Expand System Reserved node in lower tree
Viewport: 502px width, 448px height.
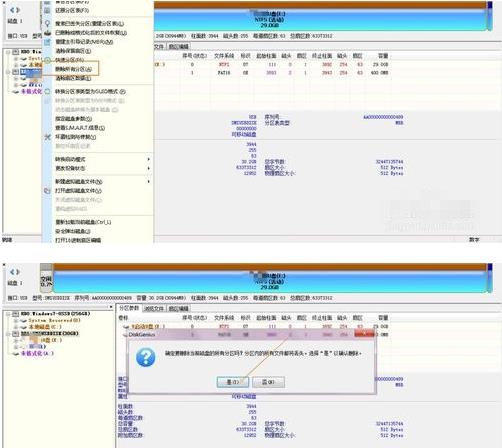pos(15,321)
